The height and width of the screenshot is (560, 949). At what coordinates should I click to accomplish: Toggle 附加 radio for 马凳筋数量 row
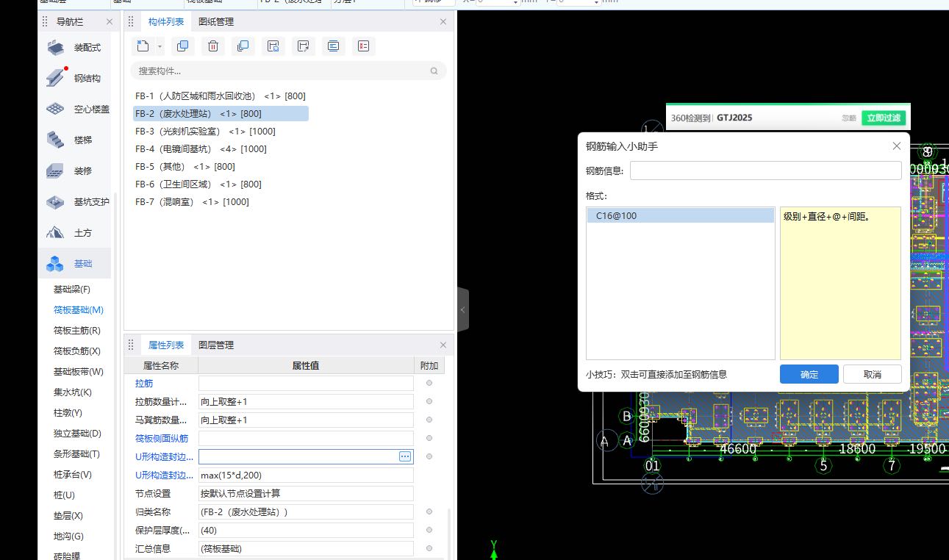[x=429, y=420]
